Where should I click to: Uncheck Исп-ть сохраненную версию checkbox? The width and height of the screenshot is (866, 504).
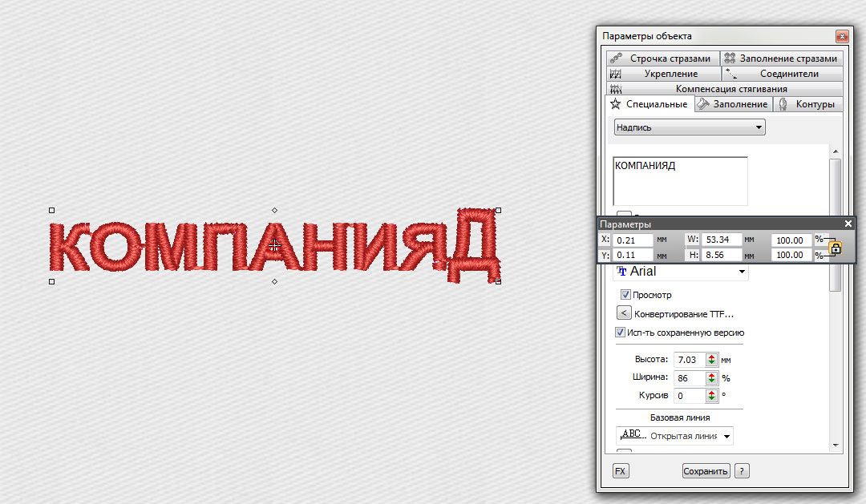621,333
